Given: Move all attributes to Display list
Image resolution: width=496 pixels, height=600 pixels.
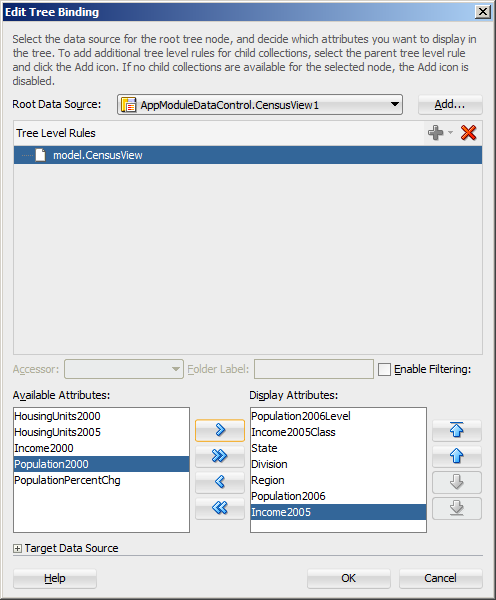Looking at the screenshot, I should tap(220, 456).
